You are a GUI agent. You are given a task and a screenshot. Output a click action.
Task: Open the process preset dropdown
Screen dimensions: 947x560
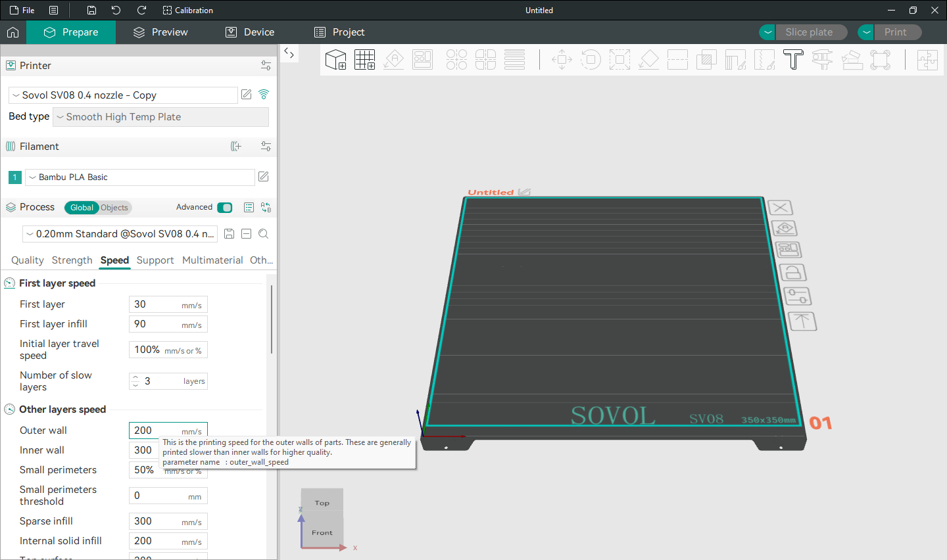tap(120, 234)
